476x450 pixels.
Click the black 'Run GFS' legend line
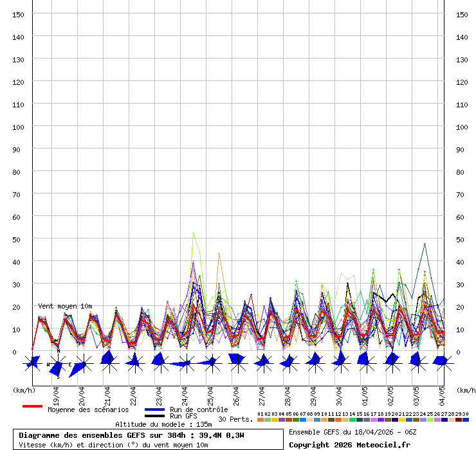(154, 416)
